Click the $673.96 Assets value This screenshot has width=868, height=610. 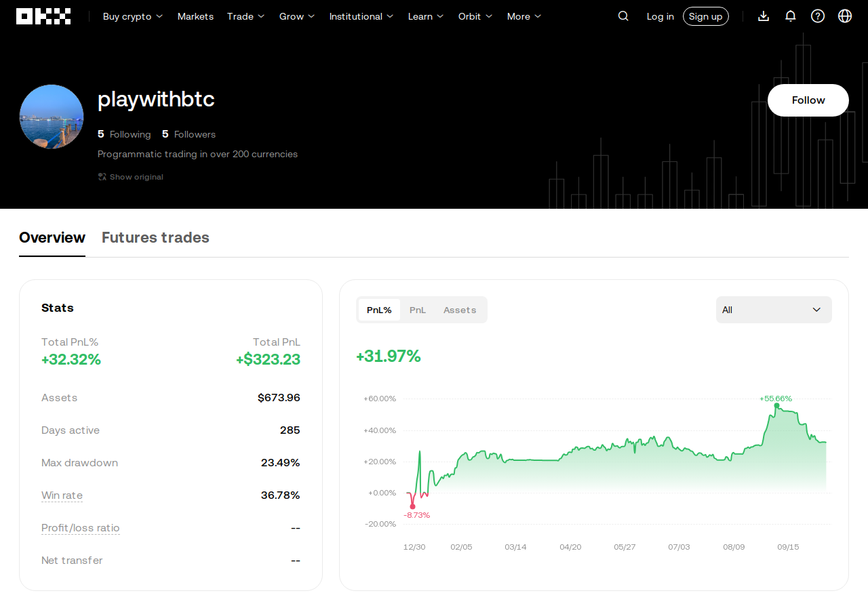coord(279,398)
